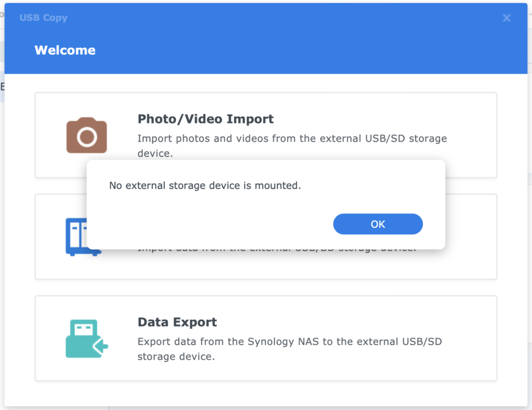Click the Data Export heading text

click(177, 322)
